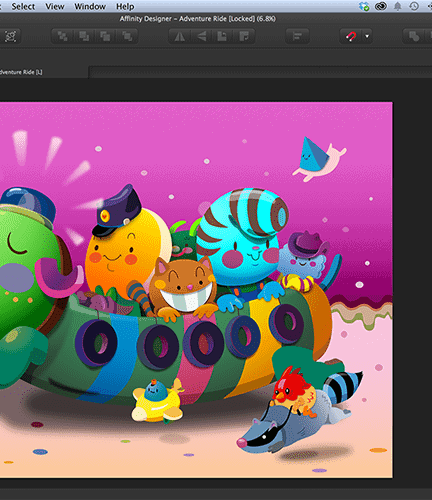The height and width of the screenshot is (500, 432).
Task: Open the Alignment options icon
Action: [297, 36]
